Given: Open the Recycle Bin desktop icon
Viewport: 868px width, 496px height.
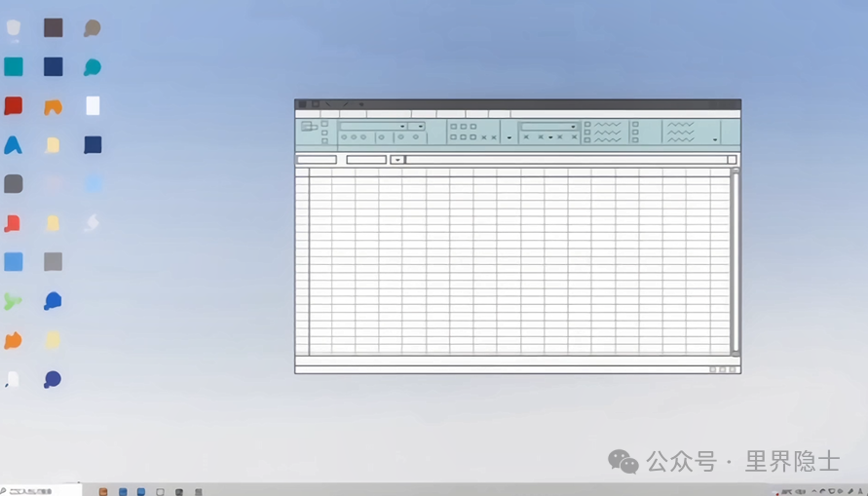Looking at the screenshot, I should coord(14,28).
